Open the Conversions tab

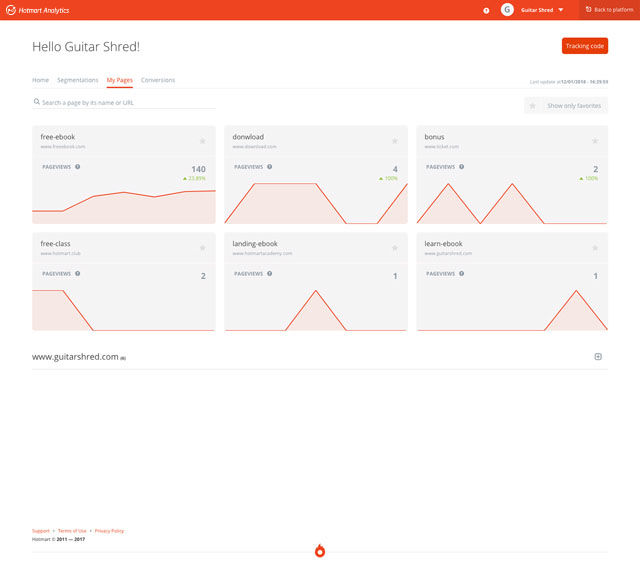(x=158, y=80)
